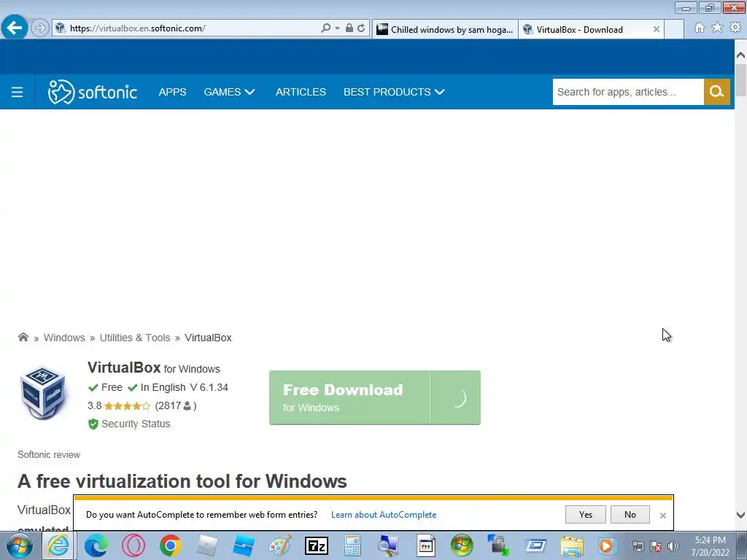Dismiss the AutoComplete notification bar

tap(662, 516)
